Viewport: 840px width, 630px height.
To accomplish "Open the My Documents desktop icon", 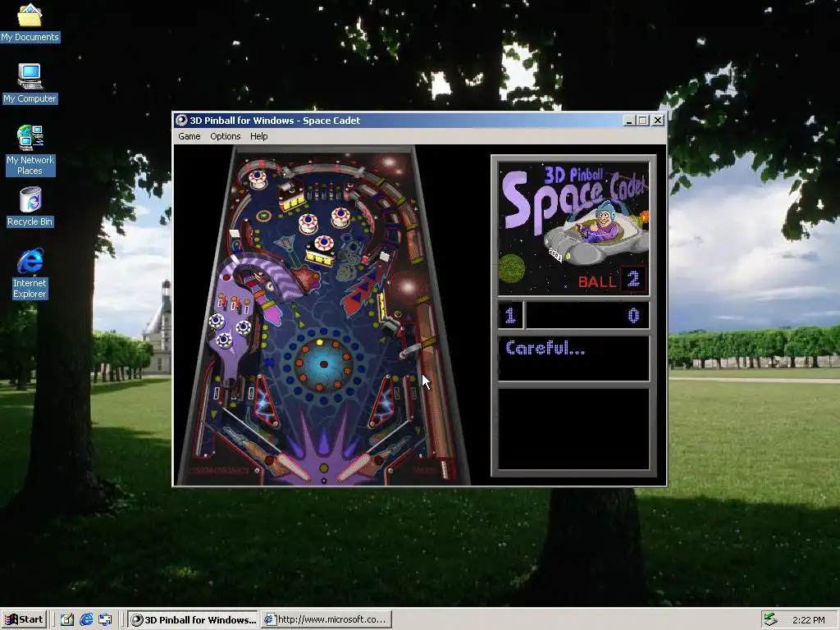I will pos(30,22).
